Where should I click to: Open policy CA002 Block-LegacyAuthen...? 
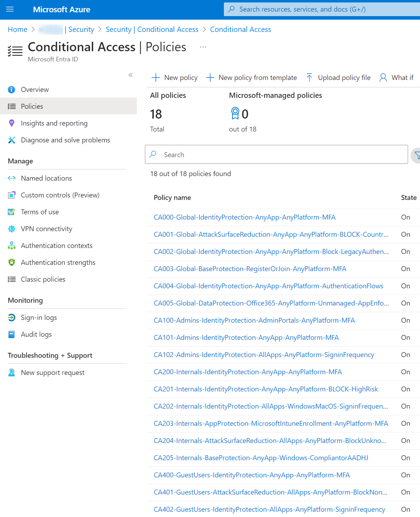[x=271, y=252]
